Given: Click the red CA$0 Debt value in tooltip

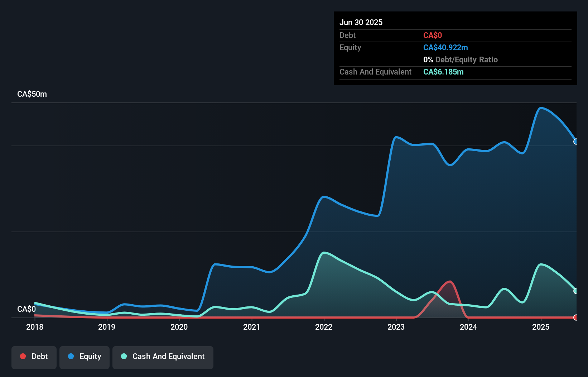Looking at the screenshot, I should coord(433,35).
